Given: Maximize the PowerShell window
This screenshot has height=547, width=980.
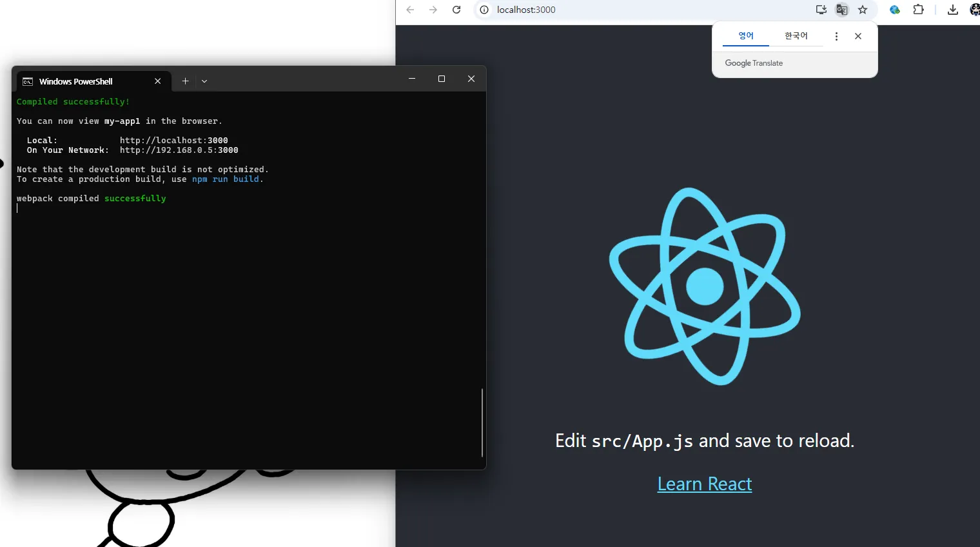Looking at the screenshot, I should [x=442, y=79].
